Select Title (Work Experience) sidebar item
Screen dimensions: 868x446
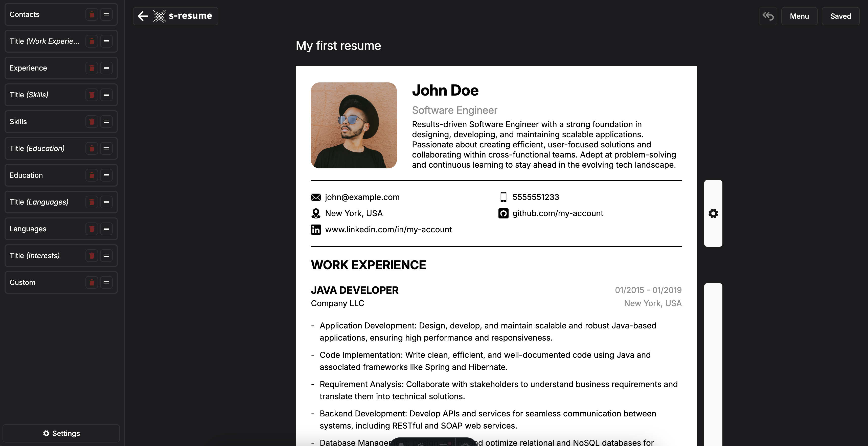(44, 41)
